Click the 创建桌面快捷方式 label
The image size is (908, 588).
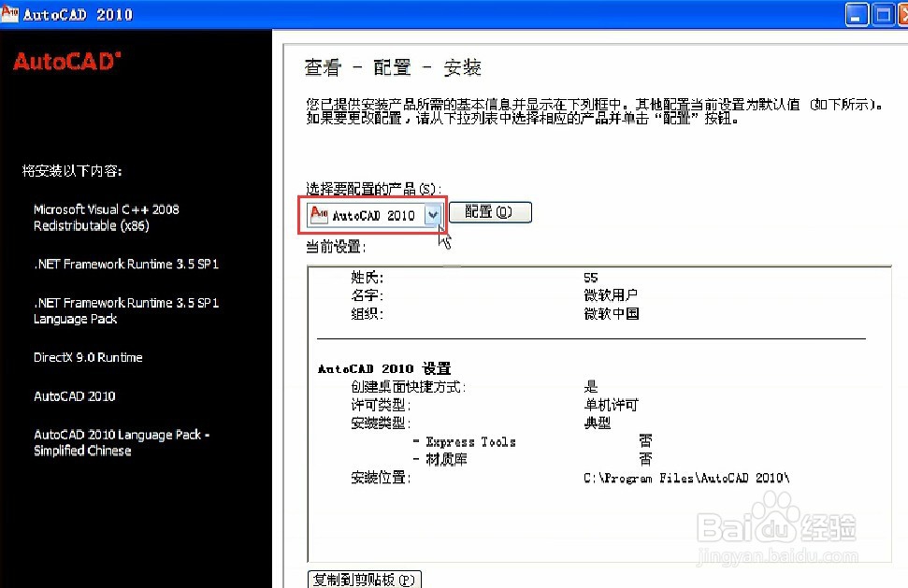pyautogui.click(x=409, y=387)
